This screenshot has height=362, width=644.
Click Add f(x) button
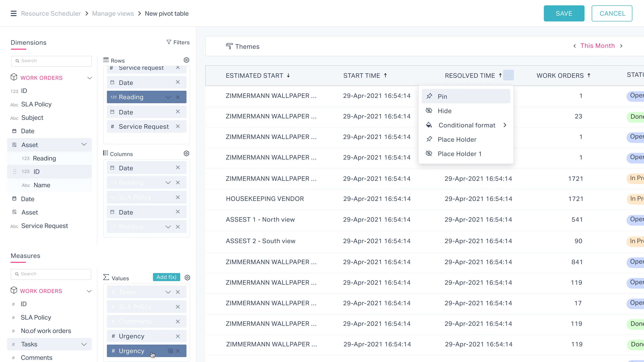click(166, 277)
